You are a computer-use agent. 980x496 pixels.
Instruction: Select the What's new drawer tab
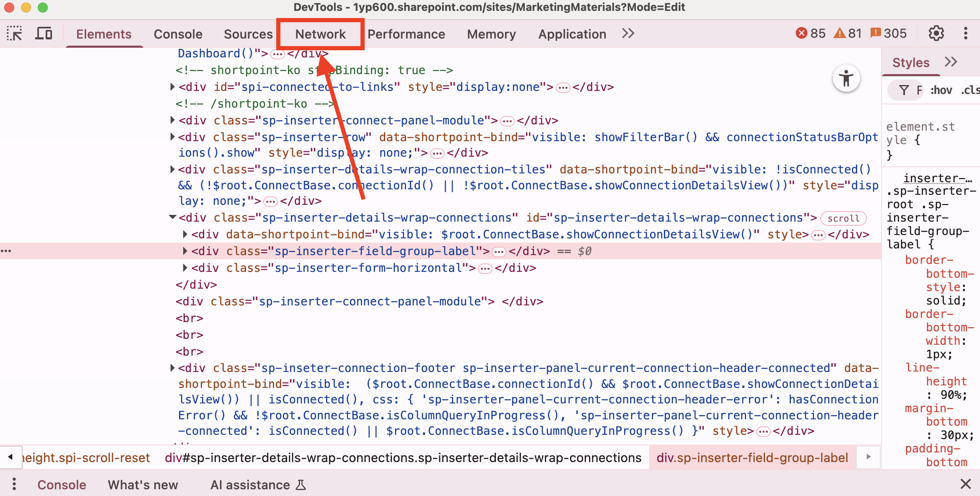click(x=143, y=485)
